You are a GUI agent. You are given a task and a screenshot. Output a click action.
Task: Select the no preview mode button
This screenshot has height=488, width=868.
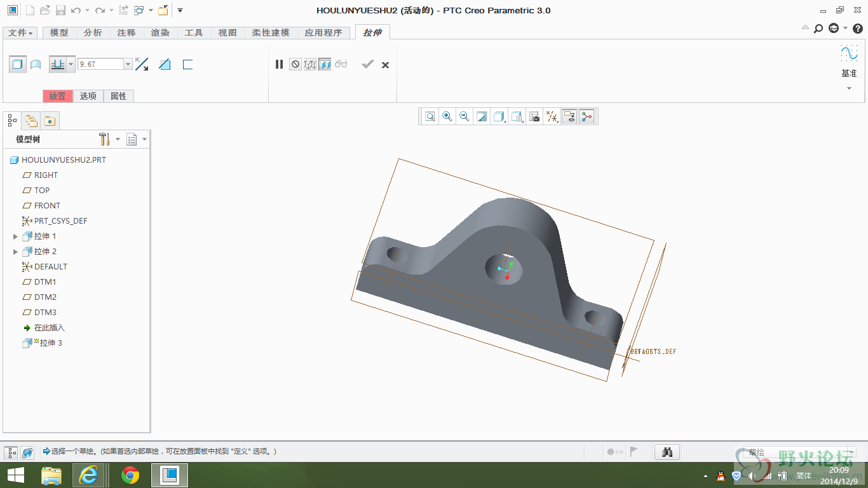295,64
